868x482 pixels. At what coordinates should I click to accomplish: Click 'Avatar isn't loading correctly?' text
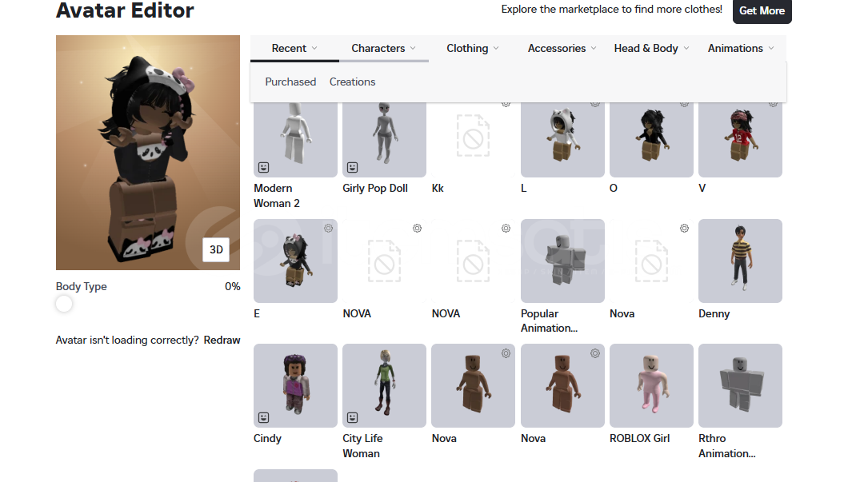[127, 340]
